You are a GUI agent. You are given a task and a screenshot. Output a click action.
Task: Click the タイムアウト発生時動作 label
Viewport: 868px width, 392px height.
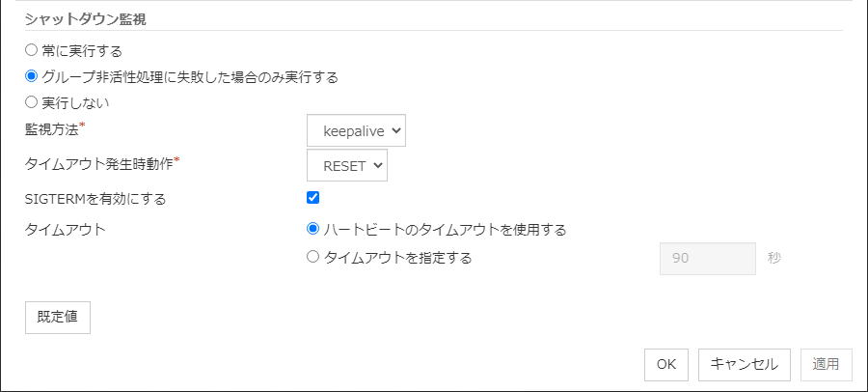point(98,164)
